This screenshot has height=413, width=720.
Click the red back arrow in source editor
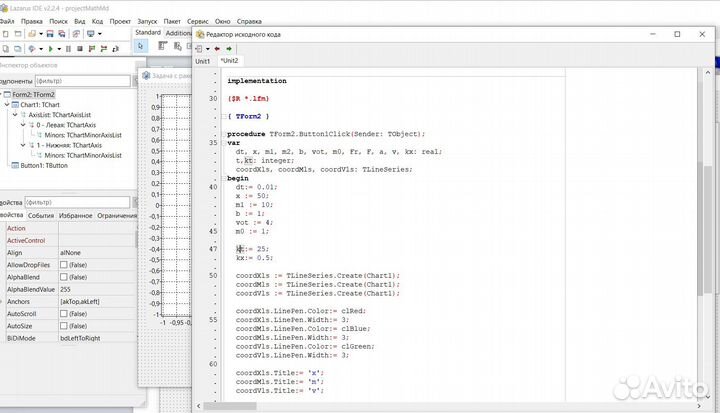(x=215, y=47)
